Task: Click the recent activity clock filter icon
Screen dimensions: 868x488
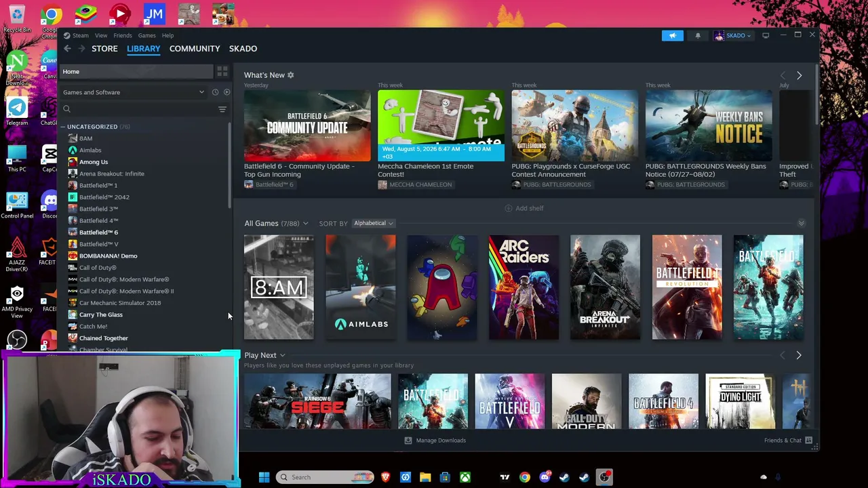Action: (x=215, y=92)
